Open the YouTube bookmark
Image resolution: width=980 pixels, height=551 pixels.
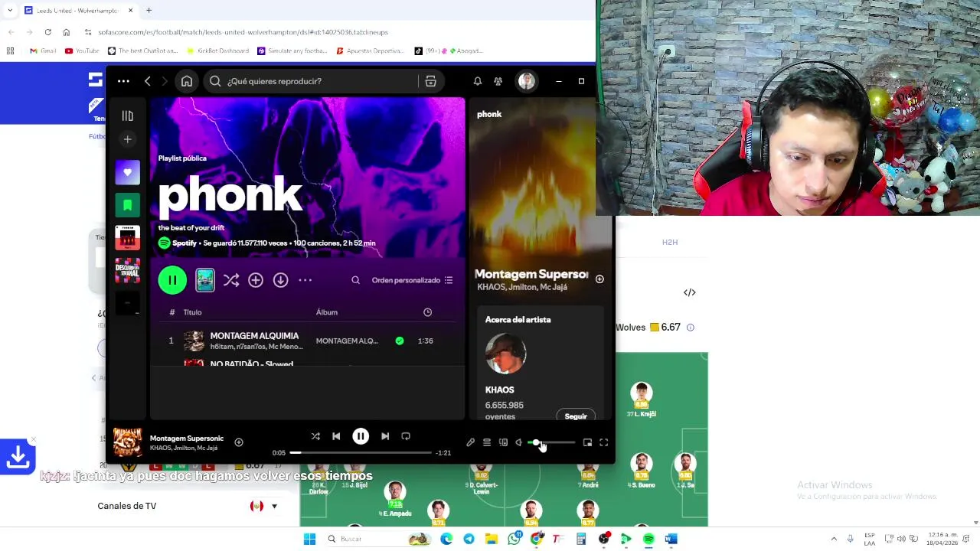click(82, 51)
